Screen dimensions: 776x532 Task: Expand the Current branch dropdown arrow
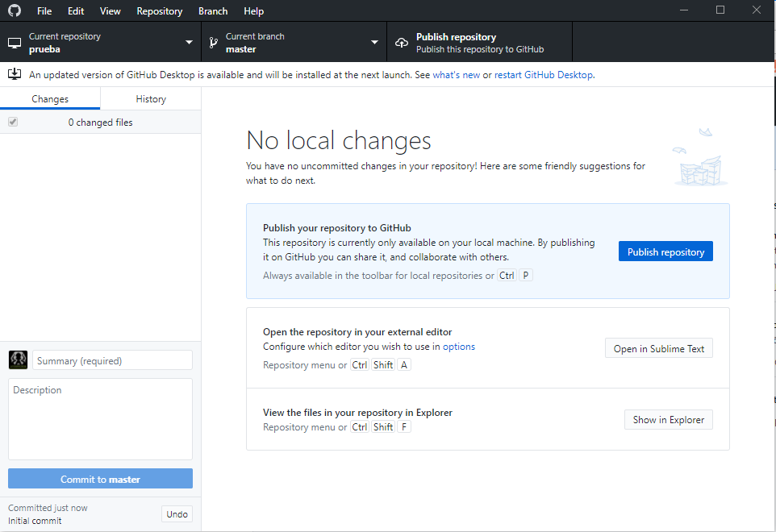point(374,43)
